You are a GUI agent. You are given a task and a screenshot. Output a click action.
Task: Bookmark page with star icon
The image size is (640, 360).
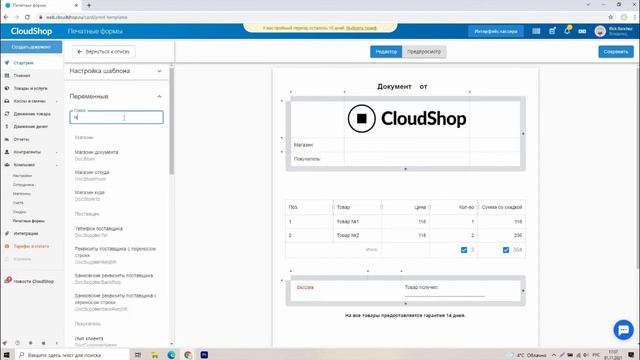(x=611, y=17)
